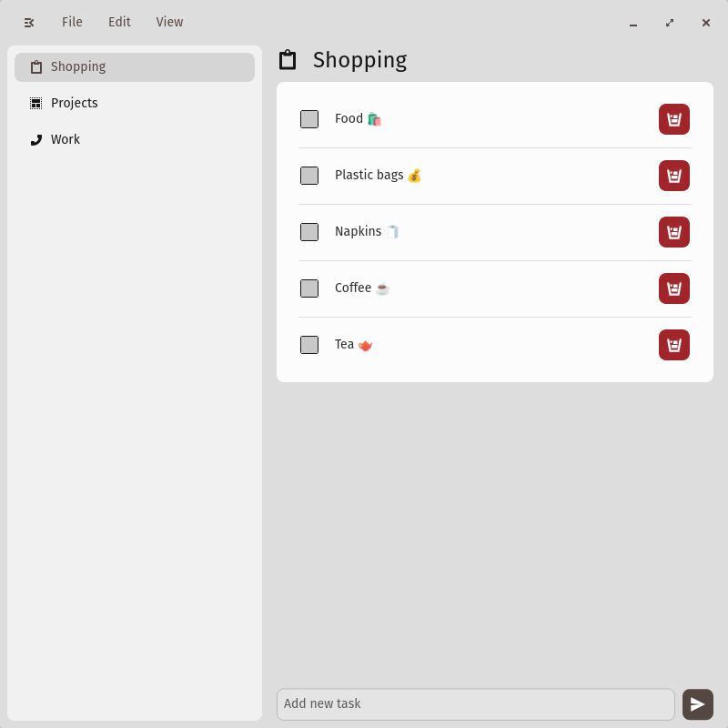Maximize the window
This screenshot has width=728, height=728.
tap(670, 23)
